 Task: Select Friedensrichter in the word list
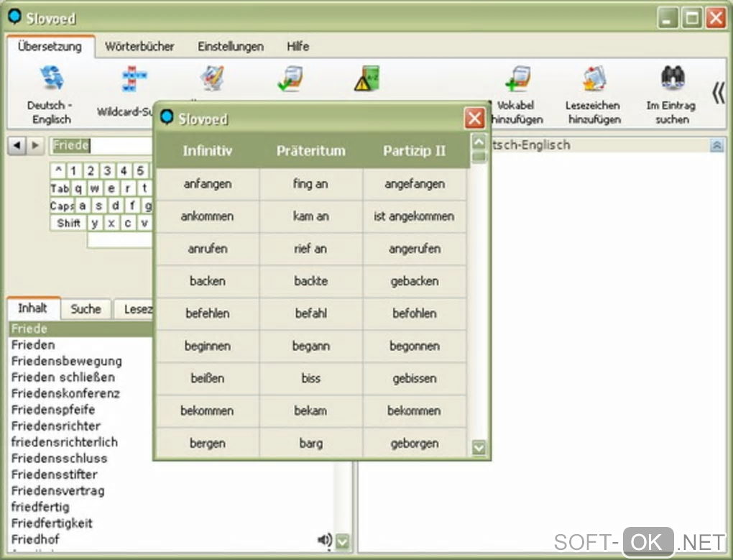56,426
